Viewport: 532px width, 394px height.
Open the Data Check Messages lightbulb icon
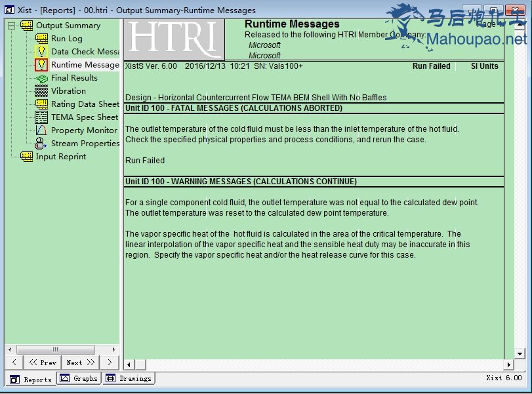(x=41, y=52)
